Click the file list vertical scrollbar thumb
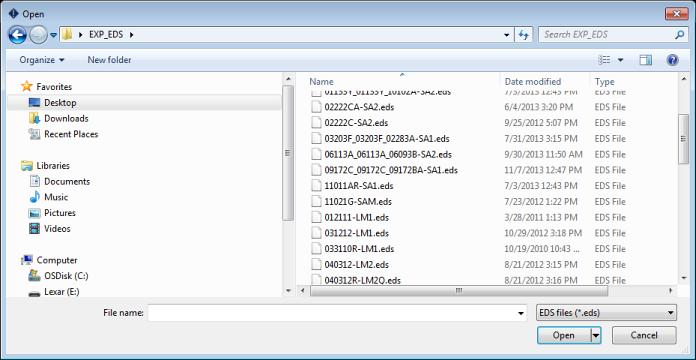This screenshot has height=360, width=696. pos(684,139)
